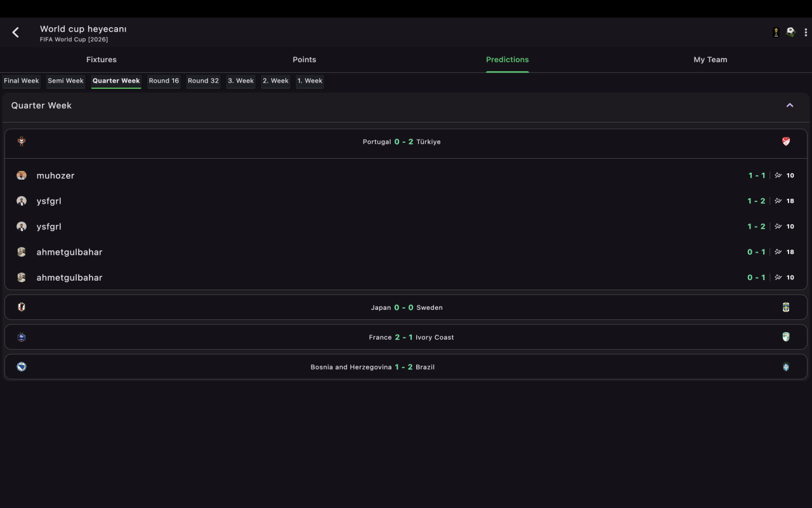Go back using the left arrow
Screen dimensions: 812x508
[x=16, y=32]
